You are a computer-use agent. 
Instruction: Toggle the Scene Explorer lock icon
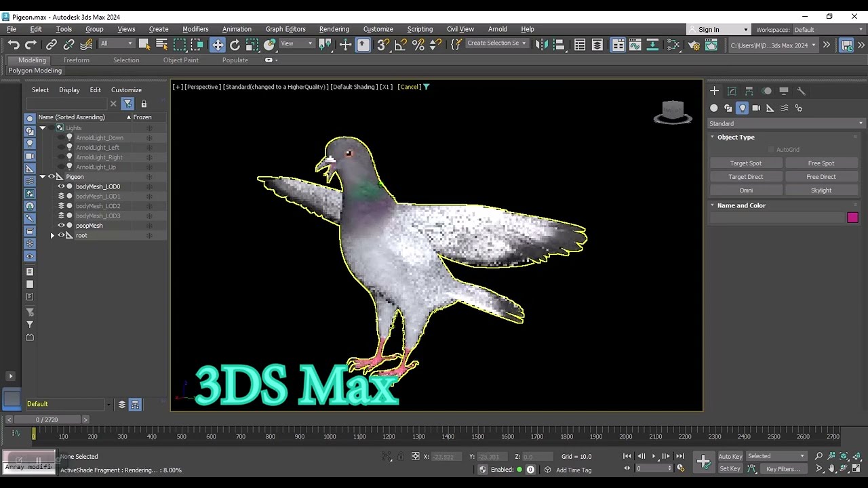coord(144,104)
